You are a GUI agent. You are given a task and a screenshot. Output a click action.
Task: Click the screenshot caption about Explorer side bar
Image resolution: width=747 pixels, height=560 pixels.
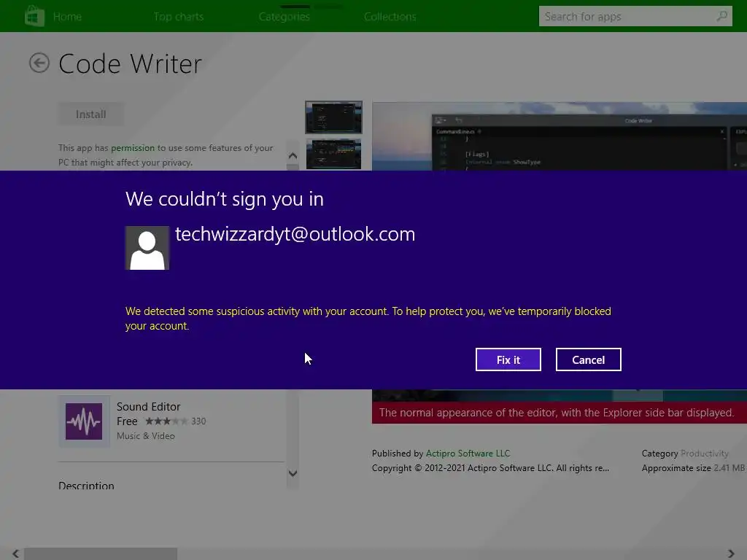[x=557, y=413]
